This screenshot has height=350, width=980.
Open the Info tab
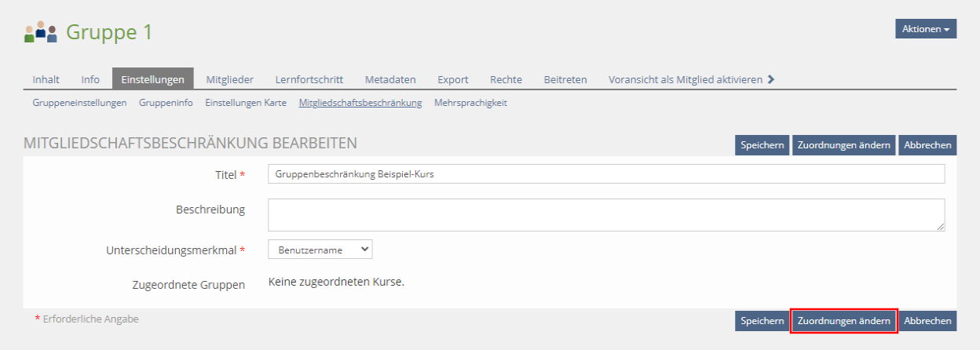(x=90, y=79)
